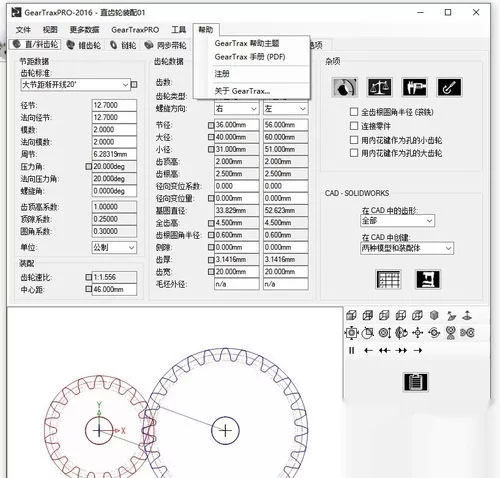Viewport: 500px width, 478px height.
Task: Toggle the small checkbox beside 中心距
Action: [88, 289]
